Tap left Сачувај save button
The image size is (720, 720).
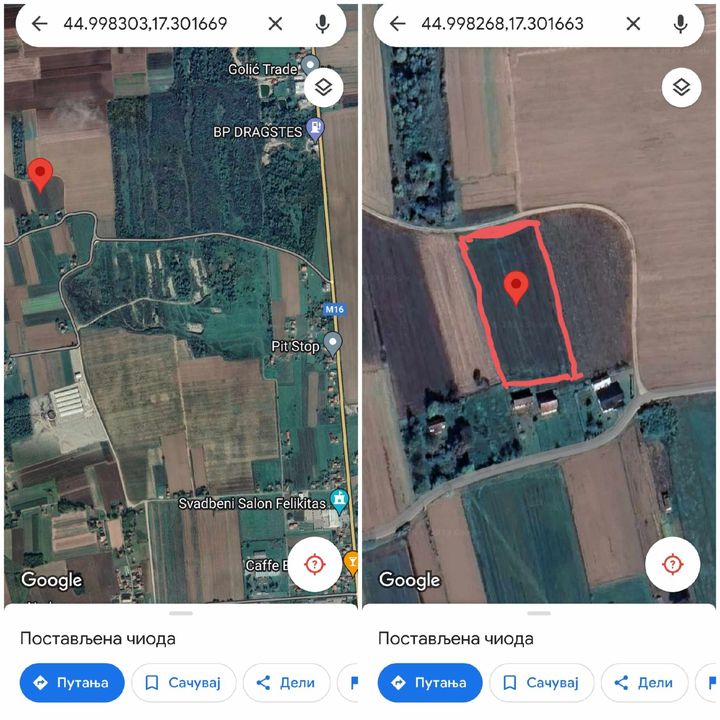pos(184,683)
